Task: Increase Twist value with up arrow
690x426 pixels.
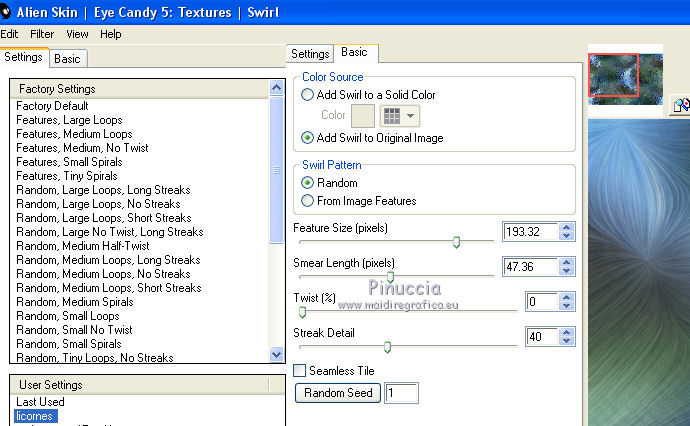Action: (567, 297)
